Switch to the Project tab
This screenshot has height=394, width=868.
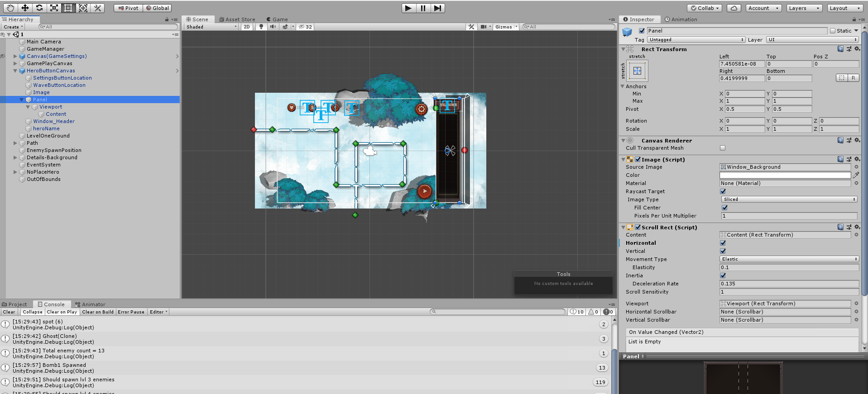(x=14, y=304)
